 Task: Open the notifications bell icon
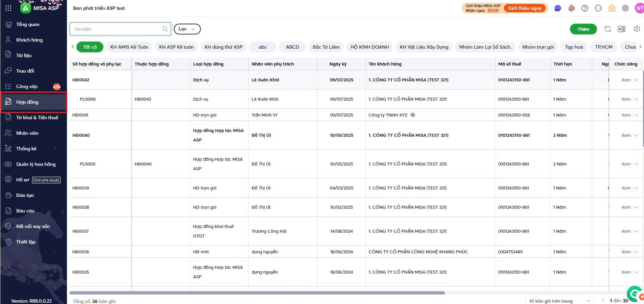click(571, 8)
